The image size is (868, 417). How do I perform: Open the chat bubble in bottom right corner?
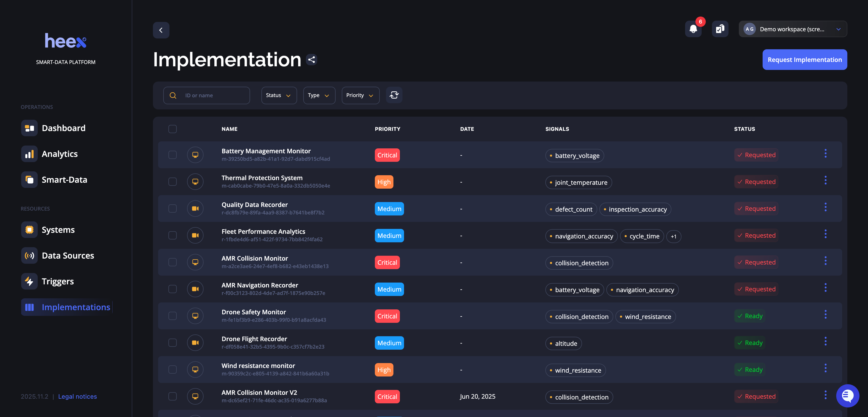click(x=848, y=396)
